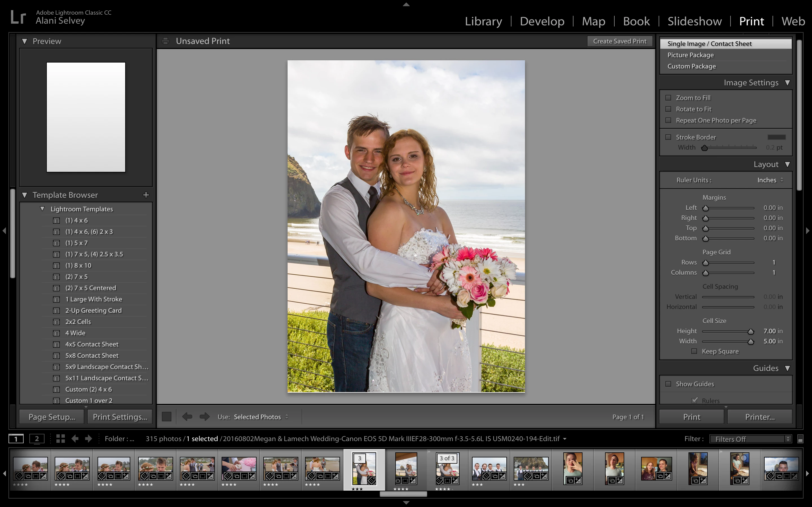The image size is (812, 507).
Task: Click the Cell Size Height slider handle
Action: pyautogui.click(x=751, y=331)
